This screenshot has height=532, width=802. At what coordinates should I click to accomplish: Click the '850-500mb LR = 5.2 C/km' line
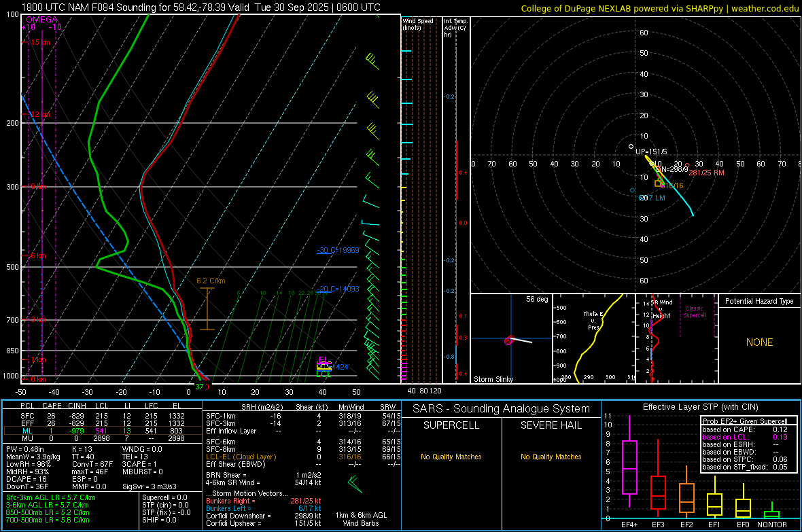[48, 512]
